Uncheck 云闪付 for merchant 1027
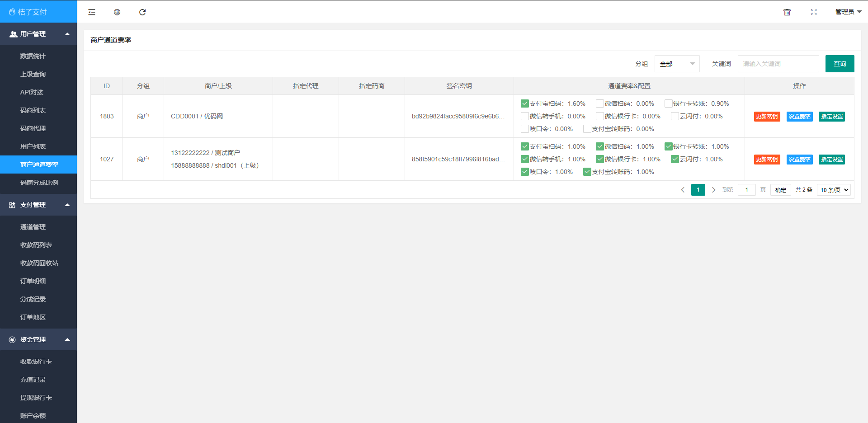 point(675,159)
